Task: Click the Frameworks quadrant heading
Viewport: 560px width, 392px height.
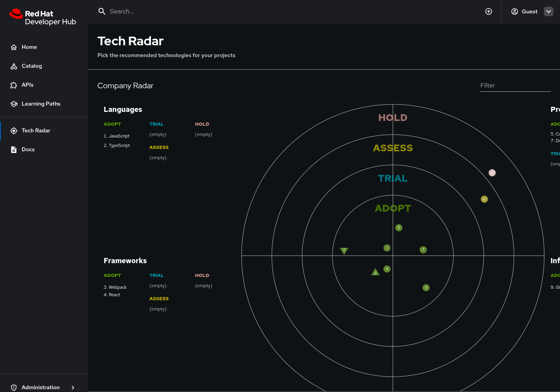Action: pyautogui.click(x=125, y=261)
